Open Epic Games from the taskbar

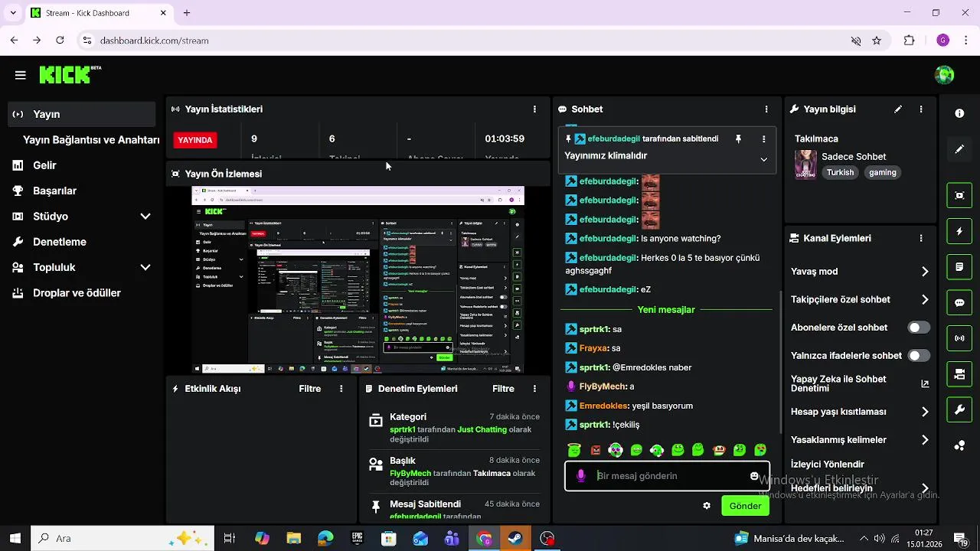[357, 539]
